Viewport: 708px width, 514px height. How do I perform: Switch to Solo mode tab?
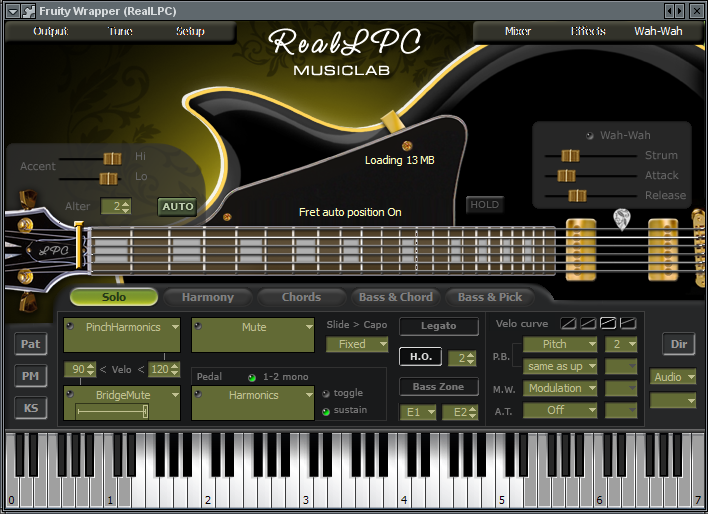pos(114,297)
